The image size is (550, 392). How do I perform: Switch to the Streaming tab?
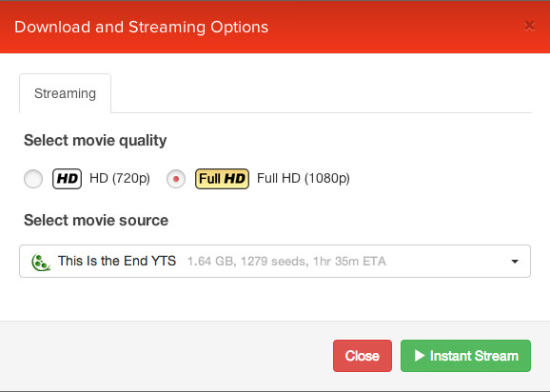pos(66,93)
